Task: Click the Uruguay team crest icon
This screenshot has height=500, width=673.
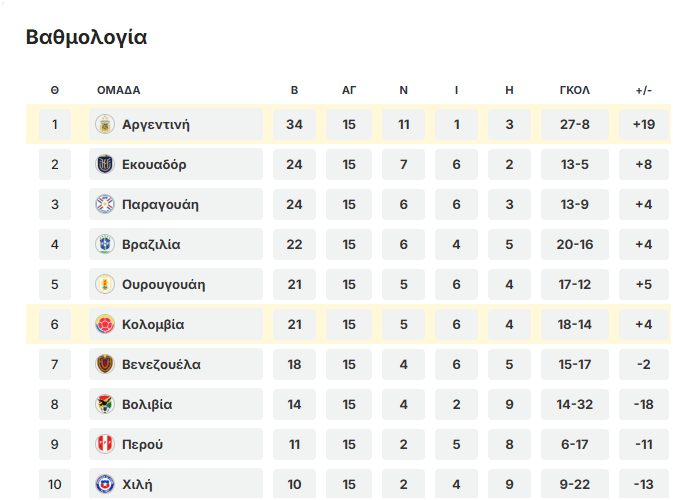Action: [x=105, y=285]
